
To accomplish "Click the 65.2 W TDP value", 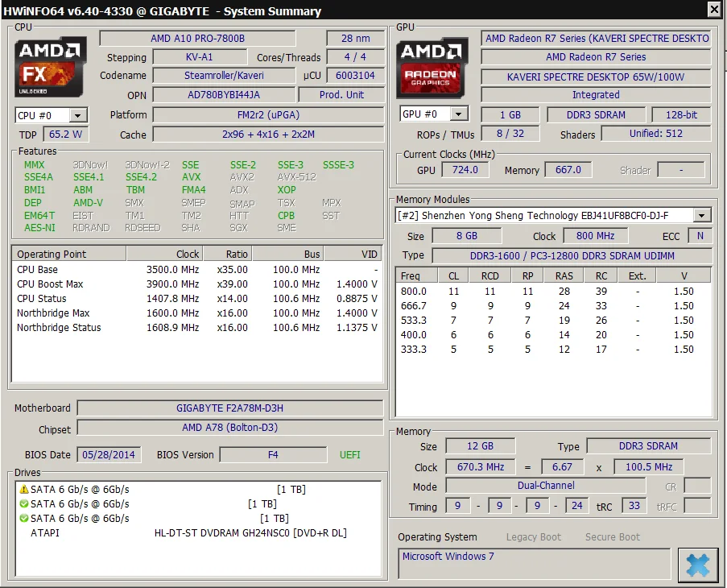I will click(66, 135).
